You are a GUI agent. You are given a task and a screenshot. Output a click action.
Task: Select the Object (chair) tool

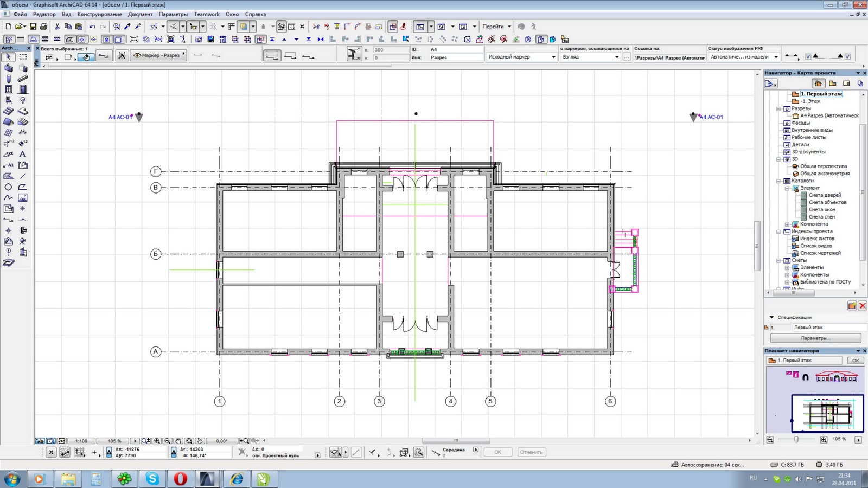click(8, 100)
